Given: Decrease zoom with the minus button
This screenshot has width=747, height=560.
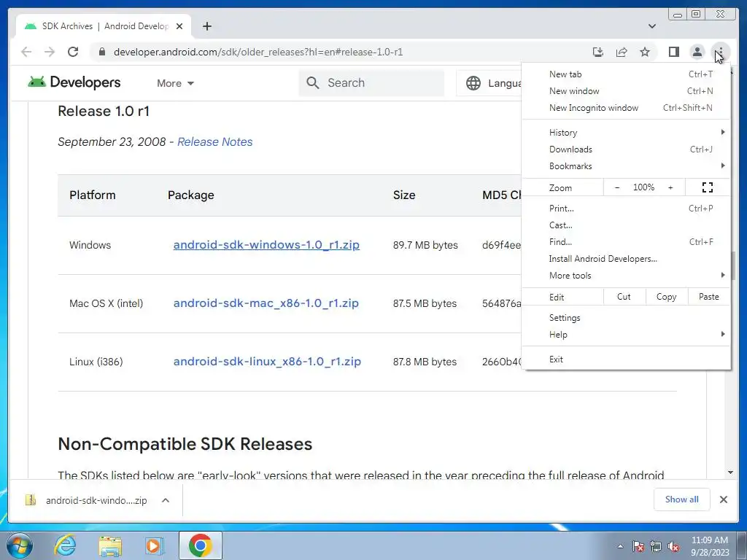Looking at the screenshot, I should 617,187.
